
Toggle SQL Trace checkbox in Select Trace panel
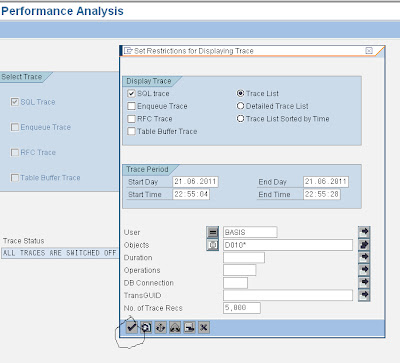[15, 102]
